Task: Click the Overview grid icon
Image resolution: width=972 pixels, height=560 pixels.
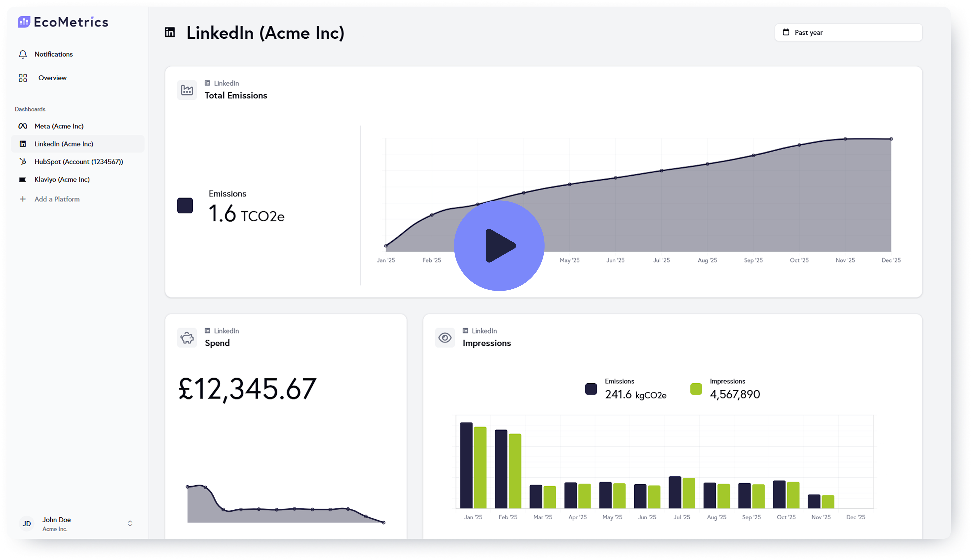Action: coord(23,78)
